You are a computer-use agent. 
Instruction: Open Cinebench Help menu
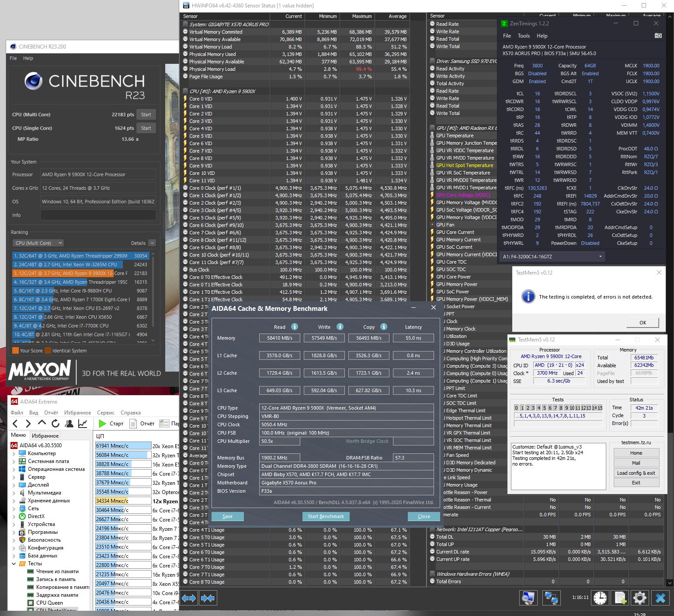tap(28, 58)
